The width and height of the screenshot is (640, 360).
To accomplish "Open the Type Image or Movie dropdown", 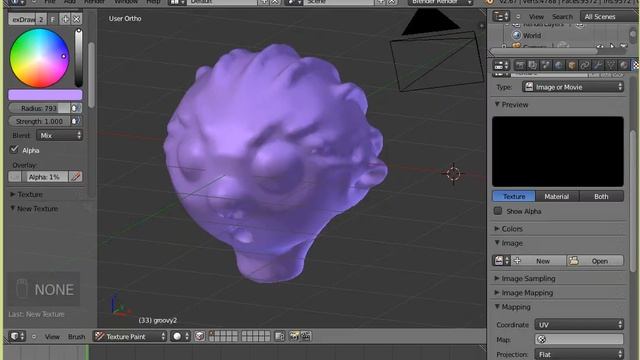I will [573, 87].
